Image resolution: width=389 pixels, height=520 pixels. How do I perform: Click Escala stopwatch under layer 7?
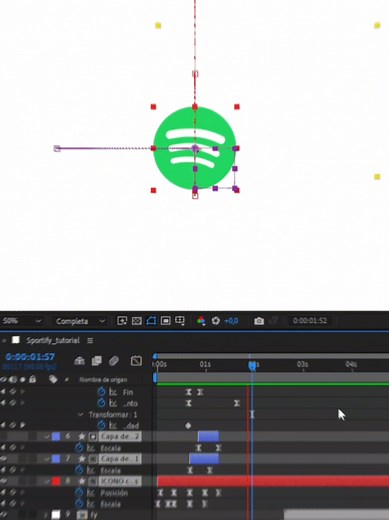pos(79,470)
